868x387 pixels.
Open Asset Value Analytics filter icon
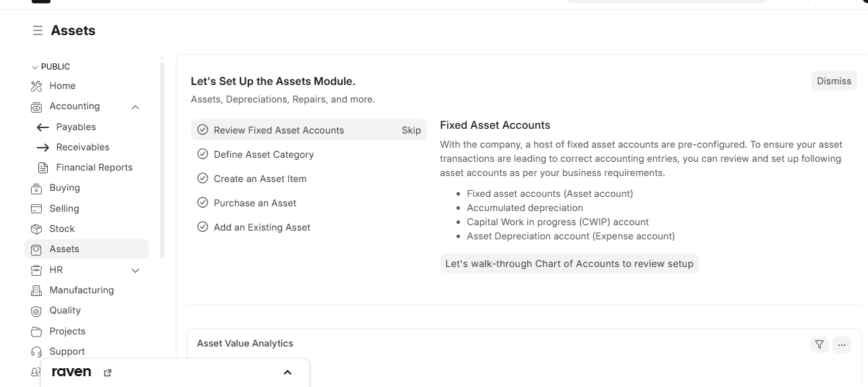[819, 345]
